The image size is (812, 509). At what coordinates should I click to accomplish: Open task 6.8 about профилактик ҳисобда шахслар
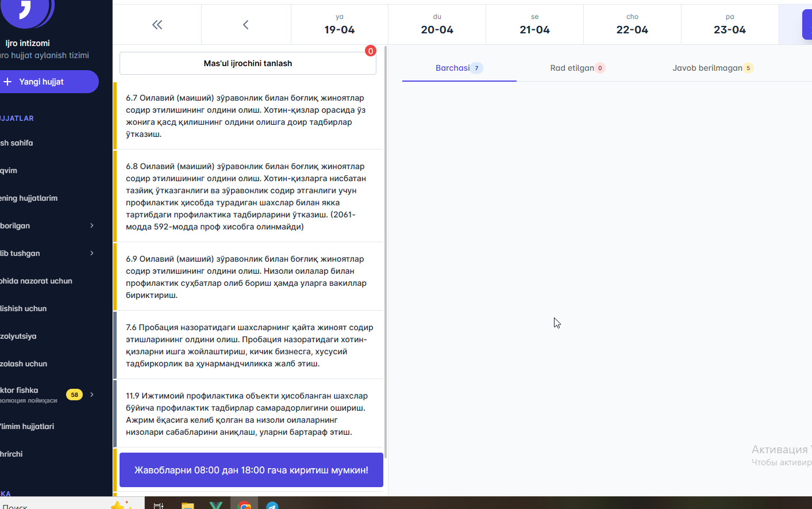point(248,196)
